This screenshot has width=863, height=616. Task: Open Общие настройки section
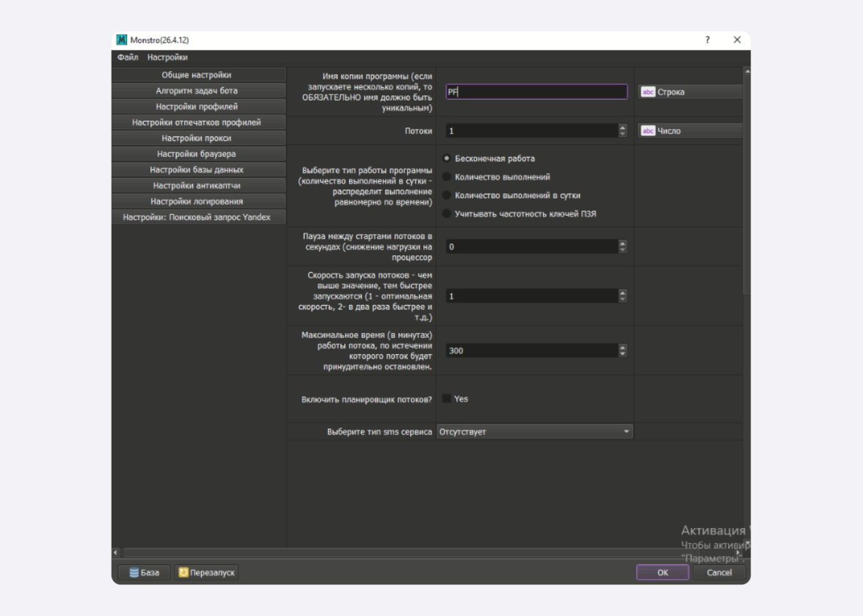[198, 75]
